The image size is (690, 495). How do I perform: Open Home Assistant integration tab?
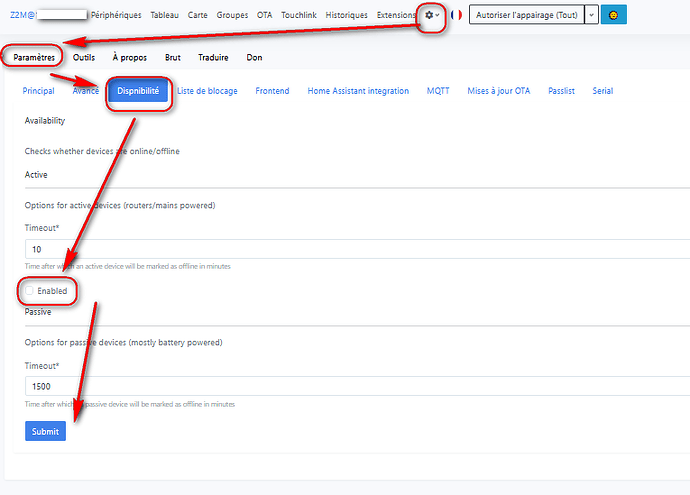tap(358, 91)
